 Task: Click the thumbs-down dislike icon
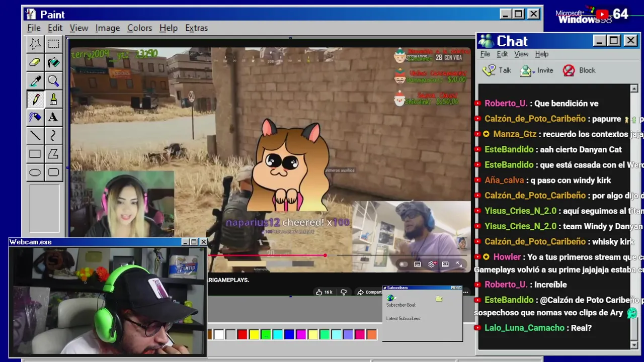344,292
